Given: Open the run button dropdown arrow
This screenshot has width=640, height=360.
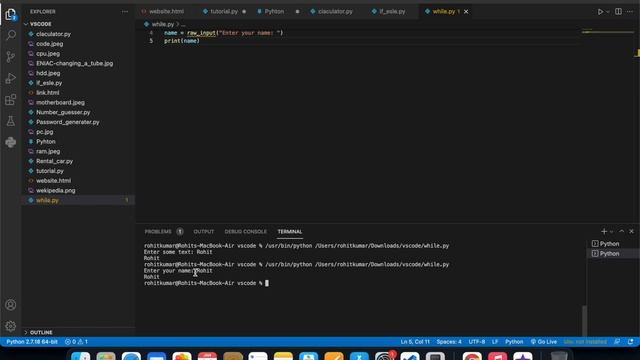Looking at the screenshot, I should pyautogui.click(x=608, y=12).
